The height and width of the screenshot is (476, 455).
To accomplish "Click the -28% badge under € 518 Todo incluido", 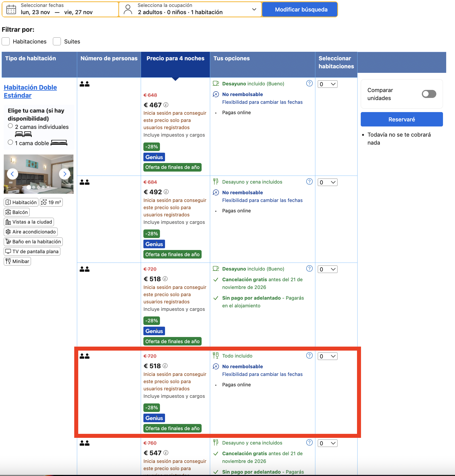I will (x=152, y=407).
